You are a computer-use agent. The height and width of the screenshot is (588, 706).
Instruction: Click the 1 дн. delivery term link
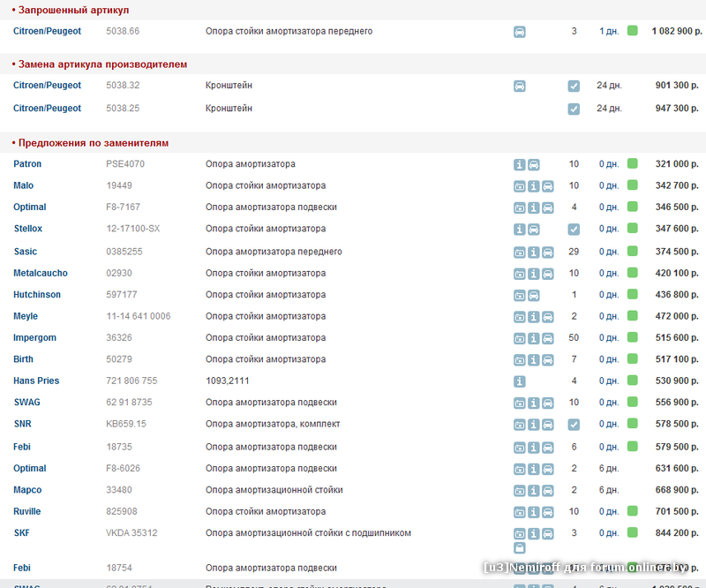[609, 32]
